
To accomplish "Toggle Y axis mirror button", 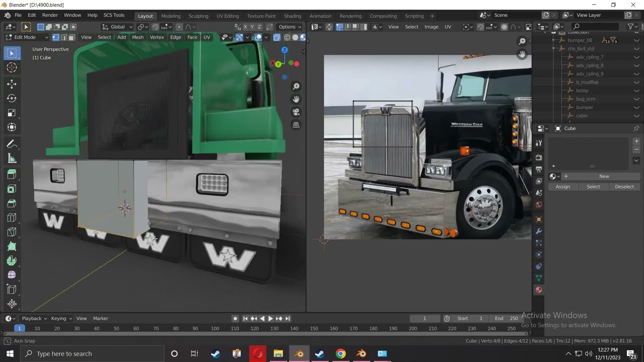I will (253, 27).
